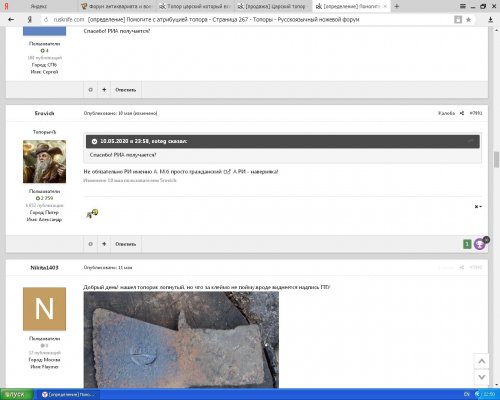500x400 pixels.
Task: Open the Yandex home icon beside address bar
Action: click(29, 20)
